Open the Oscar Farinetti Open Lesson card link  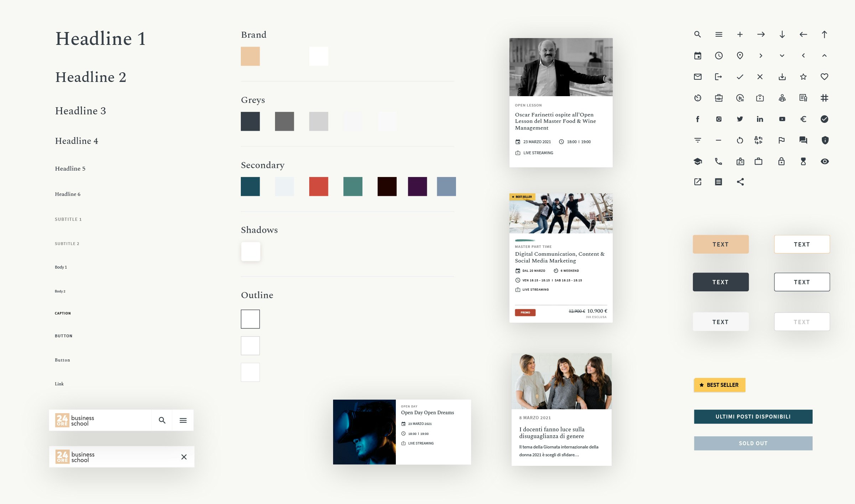click(554, 121)
